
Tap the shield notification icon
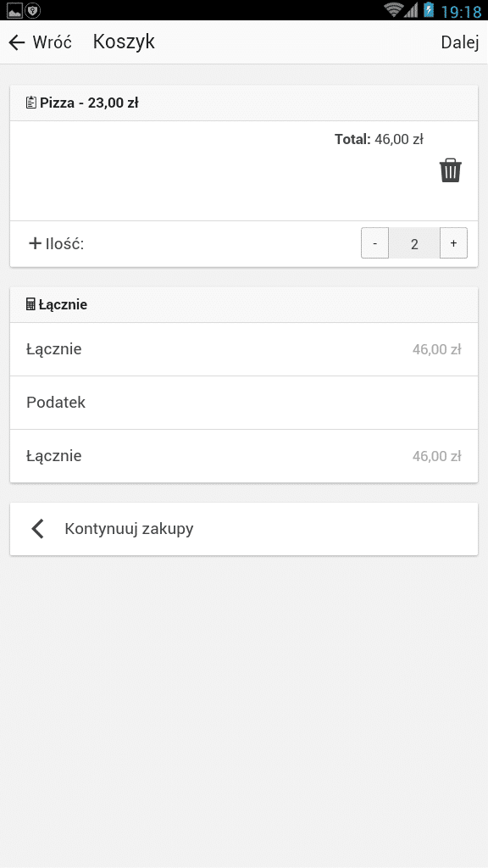point(33,10)
